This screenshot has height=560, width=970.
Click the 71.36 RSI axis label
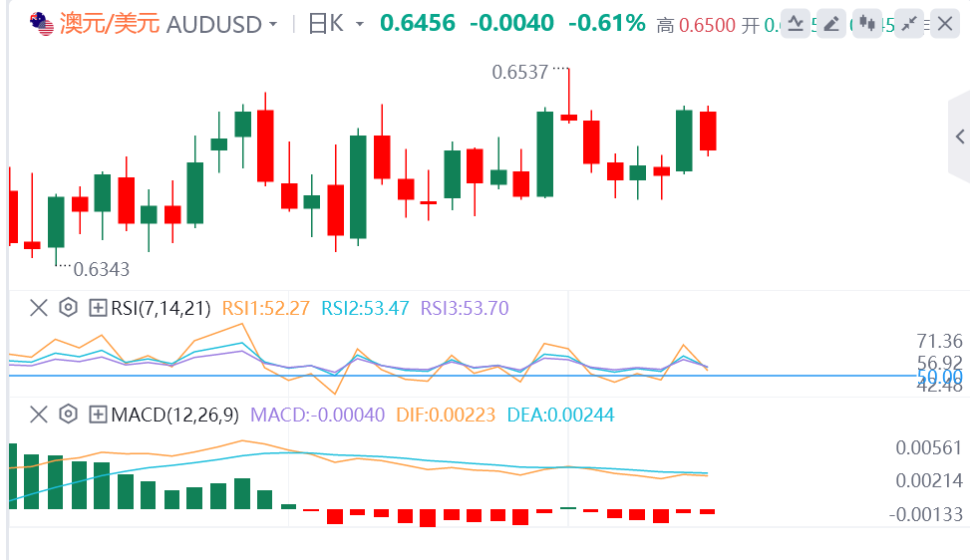939,341
